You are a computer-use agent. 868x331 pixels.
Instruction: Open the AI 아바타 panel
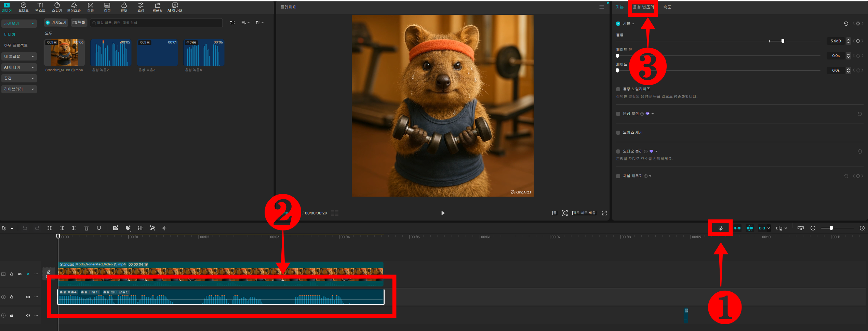pyautogui.click(x=175, y=7)
